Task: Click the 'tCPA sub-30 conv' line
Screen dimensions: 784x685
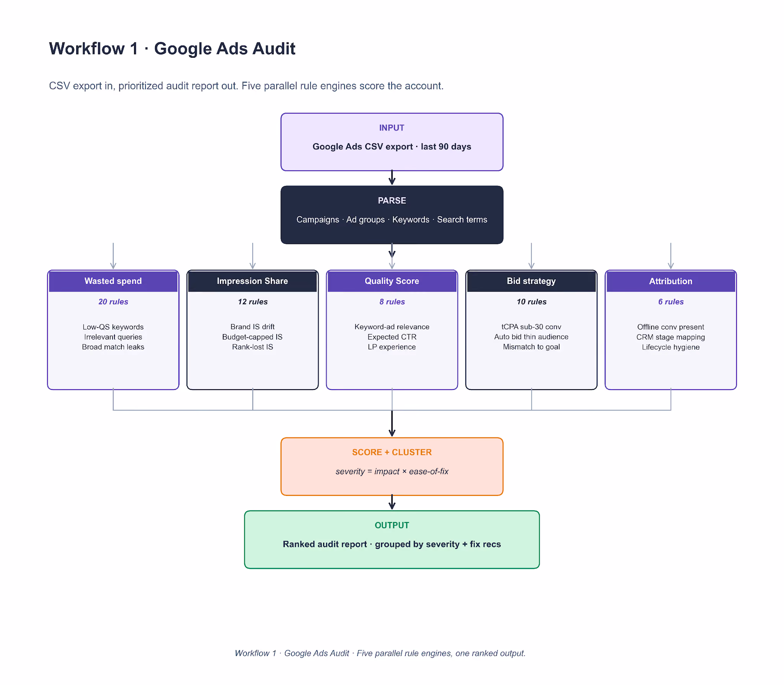Action: [x=531, y=327]
